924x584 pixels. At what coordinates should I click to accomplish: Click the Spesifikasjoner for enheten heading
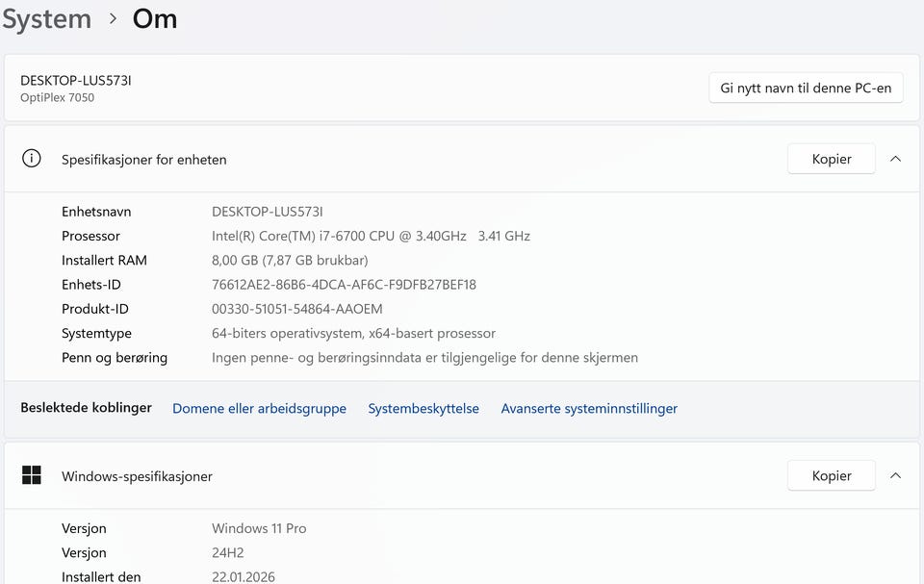click(143, 160)
